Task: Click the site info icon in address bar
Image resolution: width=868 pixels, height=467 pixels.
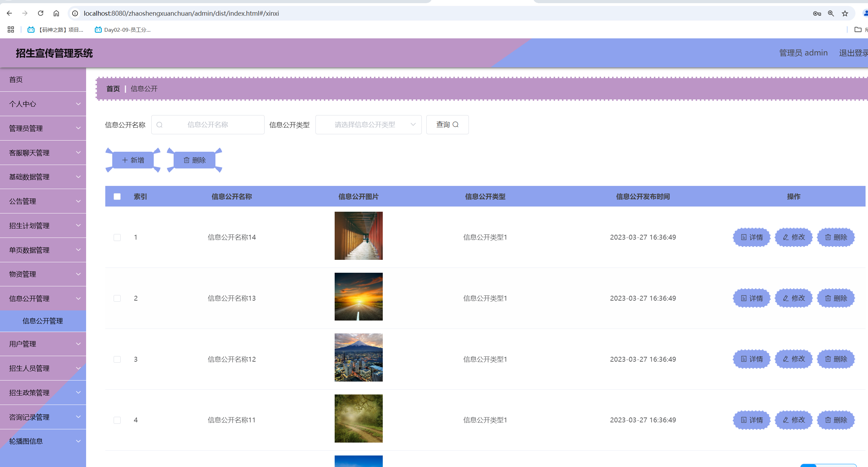Action: (x=75, y=13)
